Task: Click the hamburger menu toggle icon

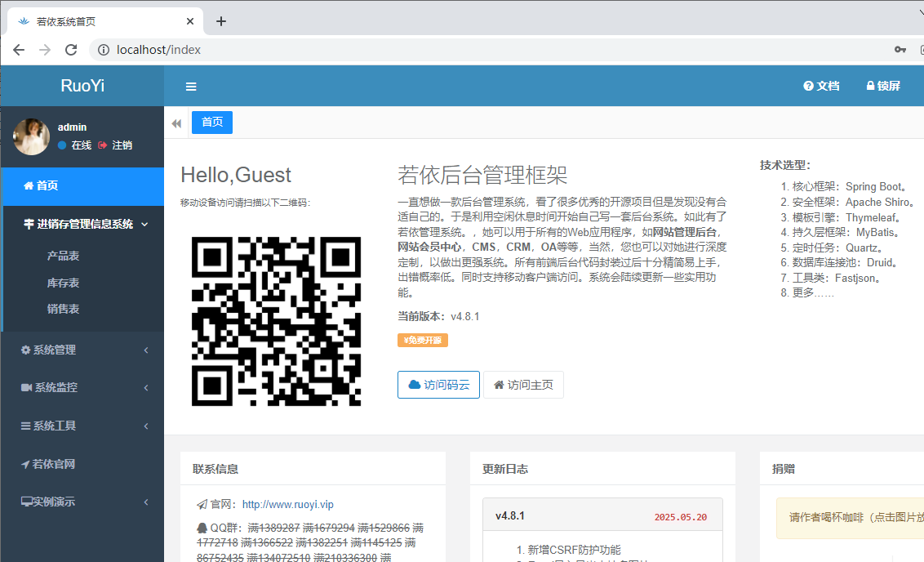Action: pyautogui.click(x=191, y=87)
